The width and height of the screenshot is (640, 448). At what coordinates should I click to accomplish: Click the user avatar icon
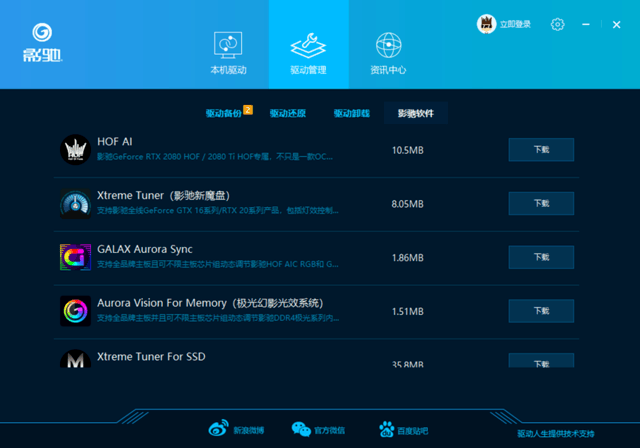tap(487, 24)
